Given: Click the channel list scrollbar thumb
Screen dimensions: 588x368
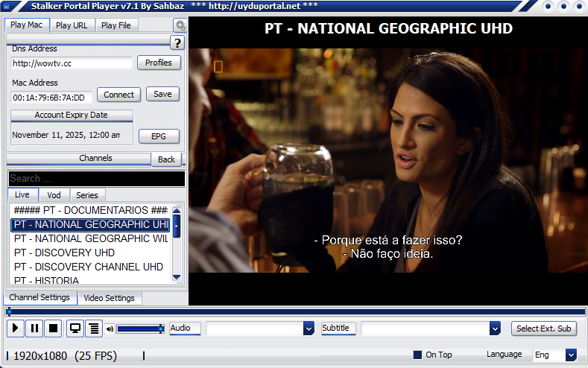Looking at the screenshot, I should tap(177, 226).
